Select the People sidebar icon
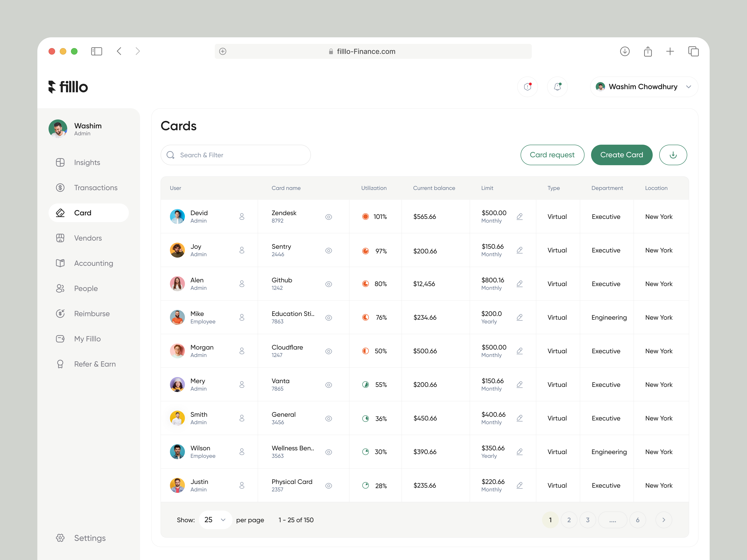 60,288
